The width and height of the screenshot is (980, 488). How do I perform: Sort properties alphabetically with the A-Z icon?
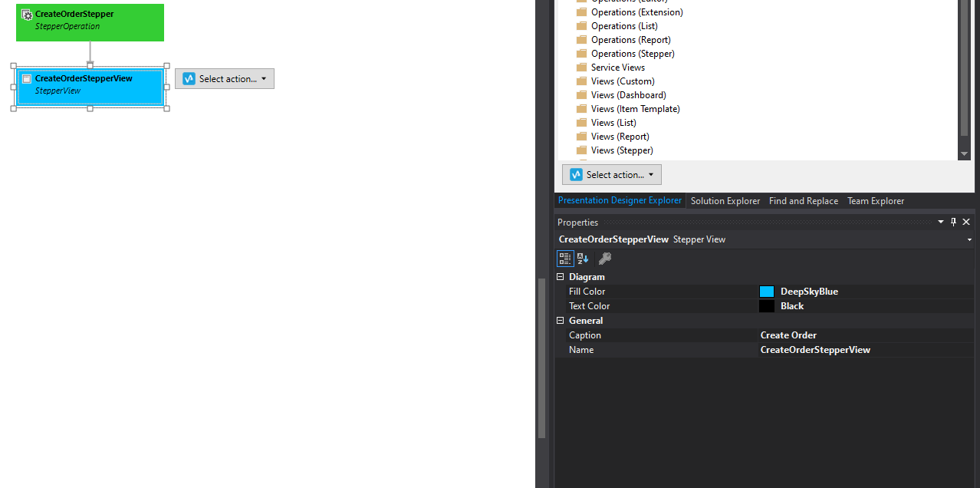coord(583,259)
